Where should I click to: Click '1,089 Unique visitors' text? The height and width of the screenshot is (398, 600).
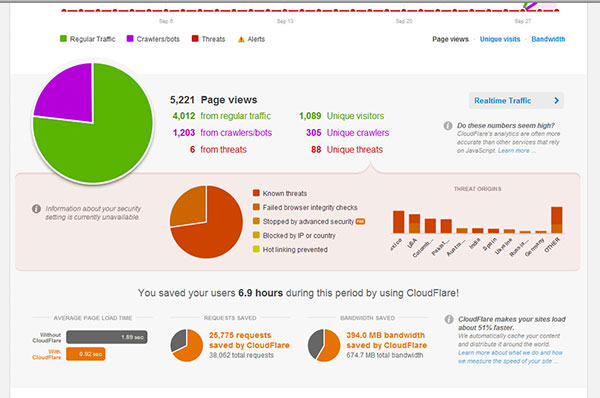click(341, 116)
